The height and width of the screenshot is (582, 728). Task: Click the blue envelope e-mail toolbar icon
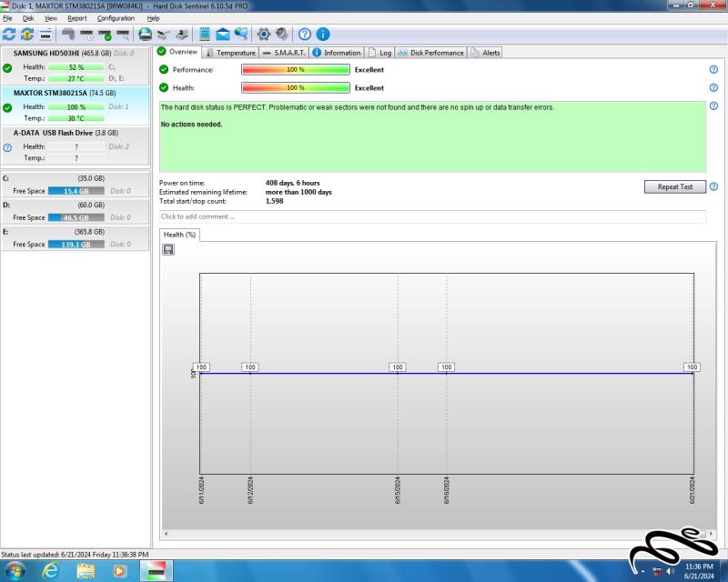coord(223,35)
